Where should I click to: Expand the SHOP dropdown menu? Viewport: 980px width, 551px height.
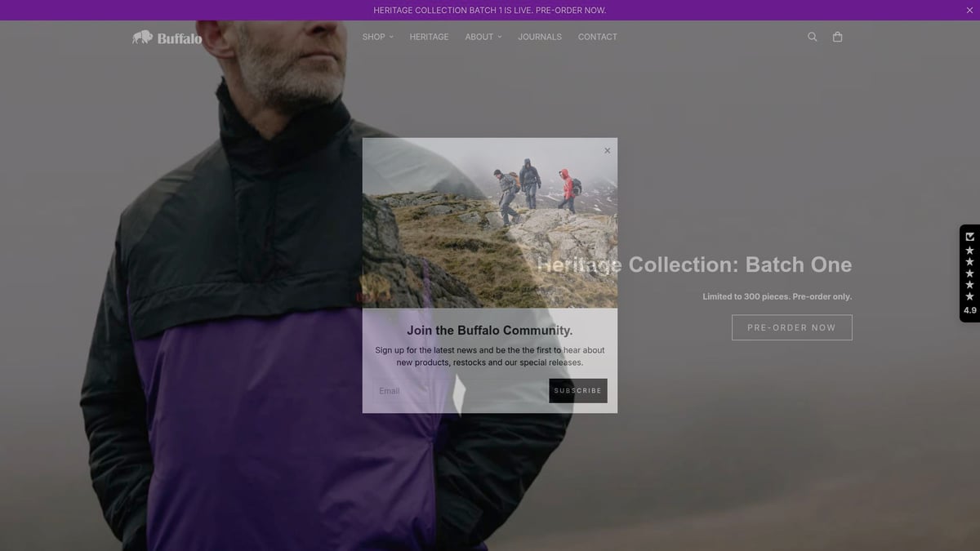[373, 37]
